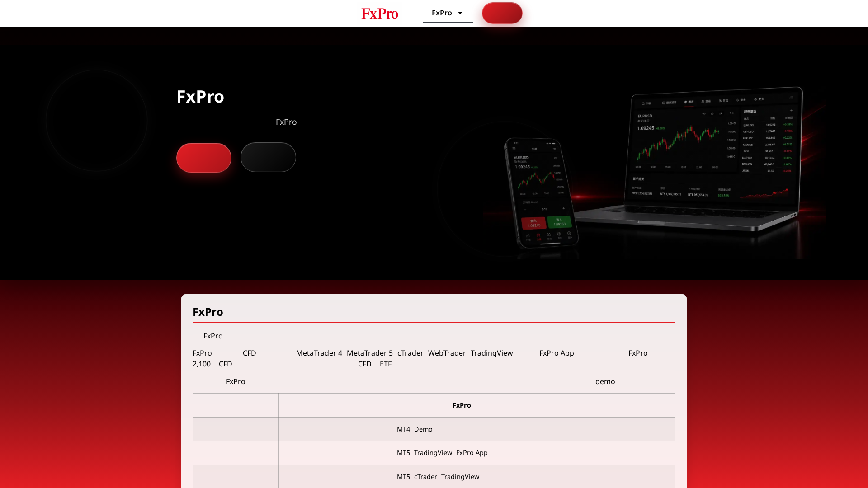Image resolution: width=868 pixels, height=488 pixels.
Task: Click the 'MT5 TradingView FxPro App' table cell
Action: tap(477, 453)
